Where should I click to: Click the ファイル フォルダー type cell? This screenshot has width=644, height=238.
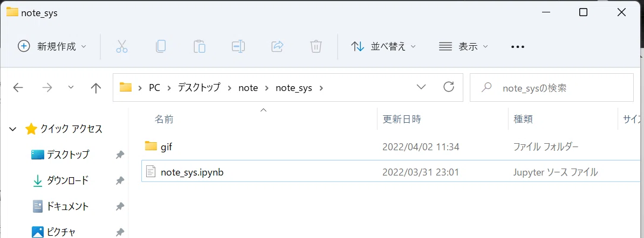[546, 146]
